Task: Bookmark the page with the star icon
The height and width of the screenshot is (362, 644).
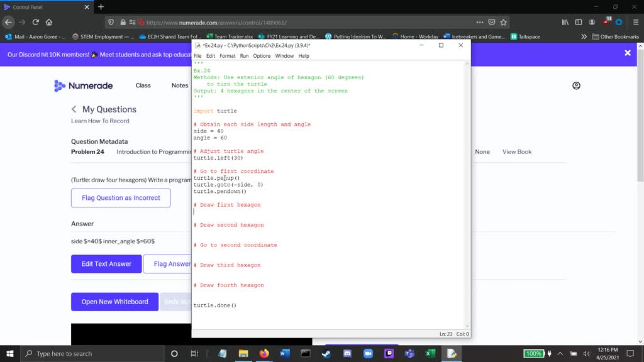Action: coord(502,21)
